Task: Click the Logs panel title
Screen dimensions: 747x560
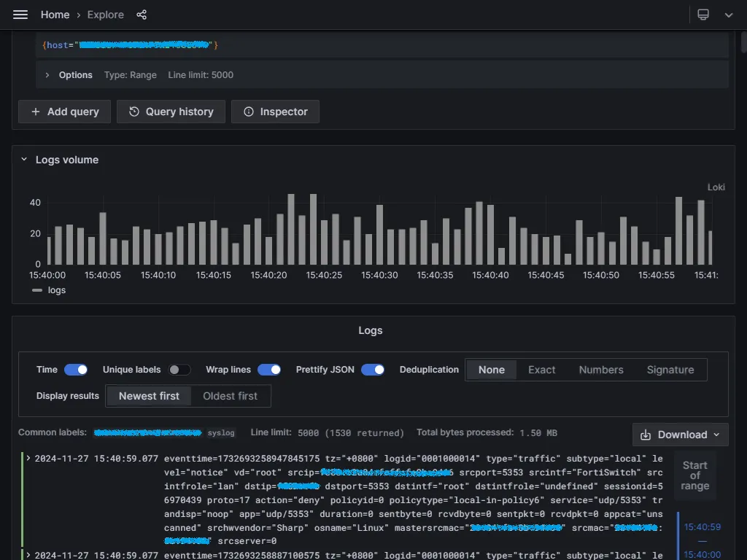Action: (370, 330)
